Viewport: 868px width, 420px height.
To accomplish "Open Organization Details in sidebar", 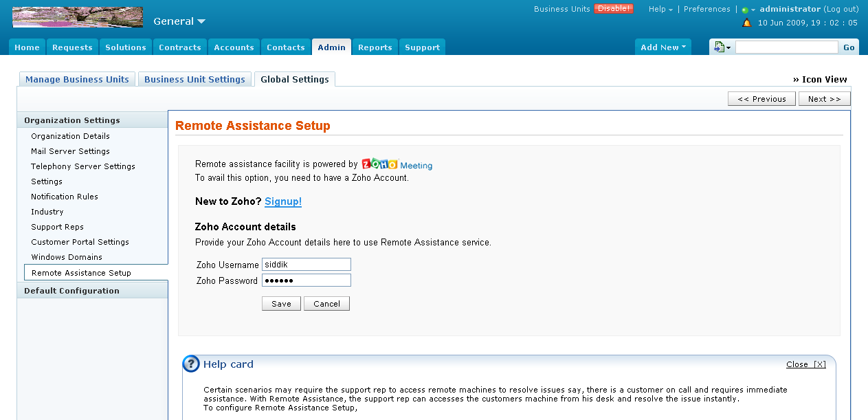I will point(70,136).
